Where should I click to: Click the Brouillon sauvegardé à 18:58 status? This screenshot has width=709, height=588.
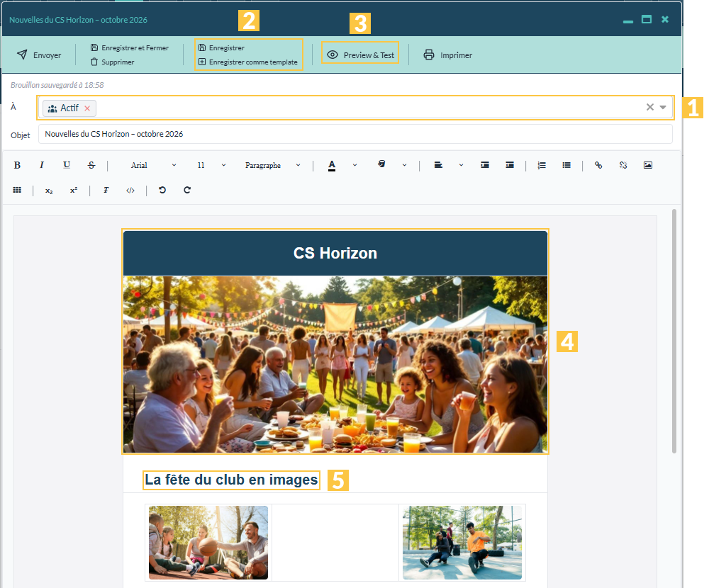tap(57, 85)
